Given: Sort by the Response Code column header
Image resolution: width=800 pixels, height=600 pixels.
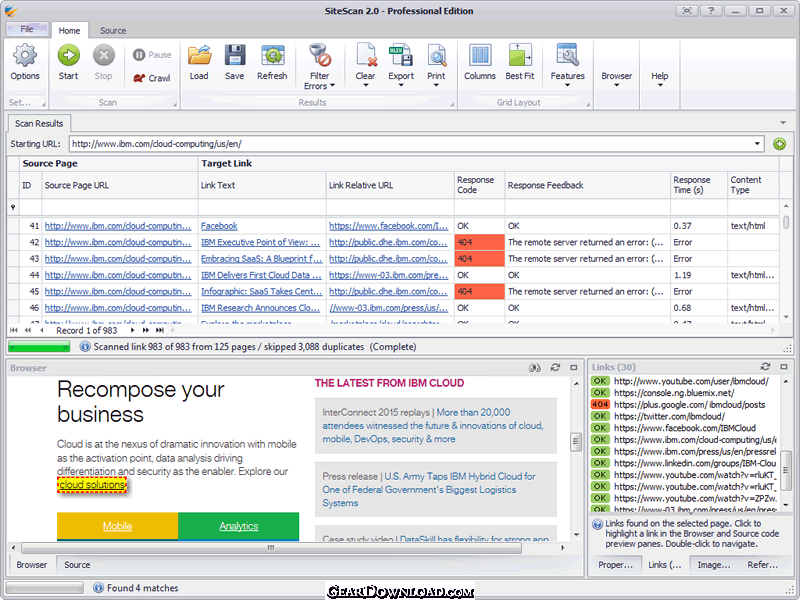Looking at the screenshot, I should tap(479, 185).
